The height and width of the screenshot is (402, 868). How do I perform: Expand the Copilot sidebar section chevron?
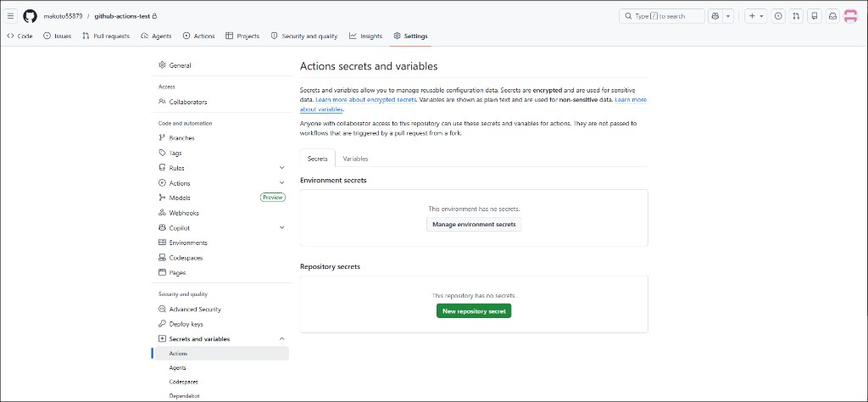[281, 227]
